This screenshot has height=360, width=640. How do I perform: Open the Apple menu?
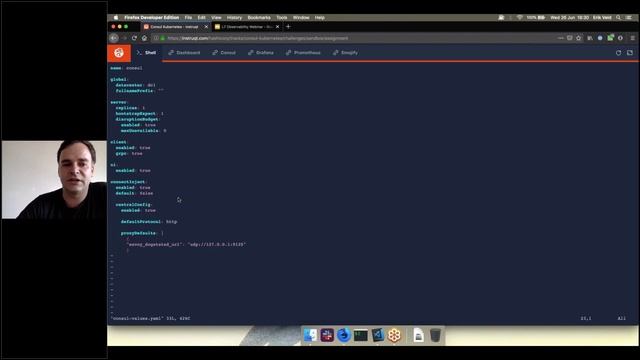click(x=116, y=18)
